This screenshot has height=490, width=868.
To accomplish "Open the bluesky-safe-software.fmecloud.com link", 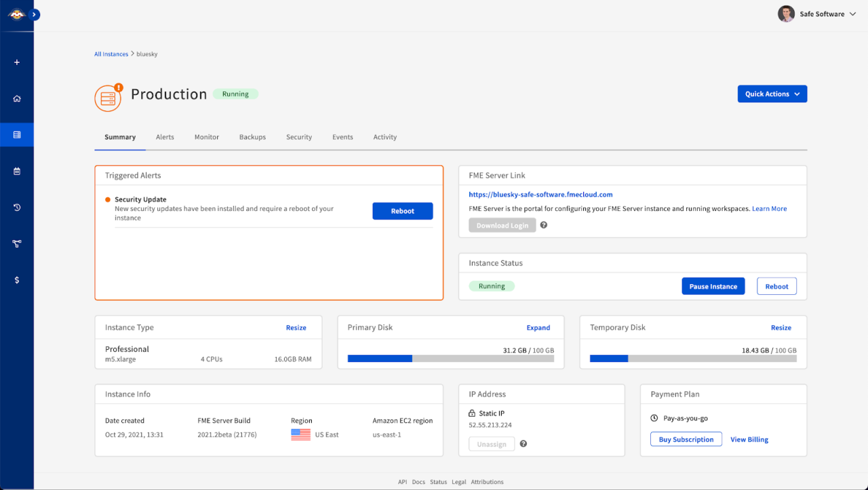I will pyautogui.click(x=540, y=195).
